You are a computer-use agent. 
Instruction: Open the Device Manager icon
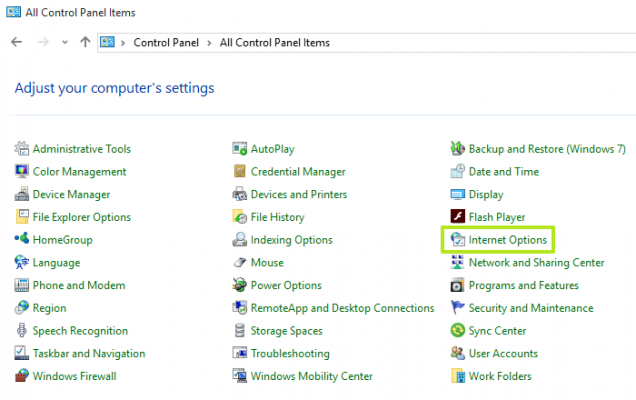coord(22,195)
